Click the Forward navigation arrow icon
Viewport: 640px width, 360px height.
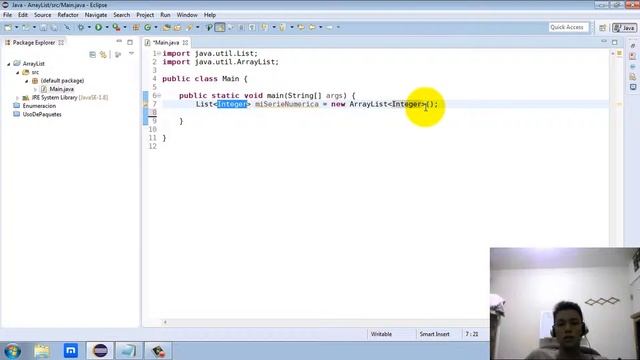329,27
